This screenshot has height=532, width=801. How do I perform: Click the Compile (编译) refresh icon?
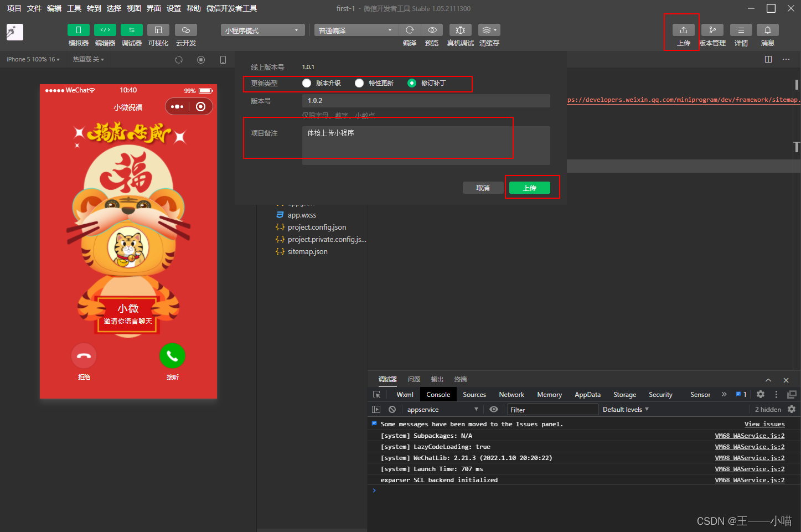coord(410,30)
